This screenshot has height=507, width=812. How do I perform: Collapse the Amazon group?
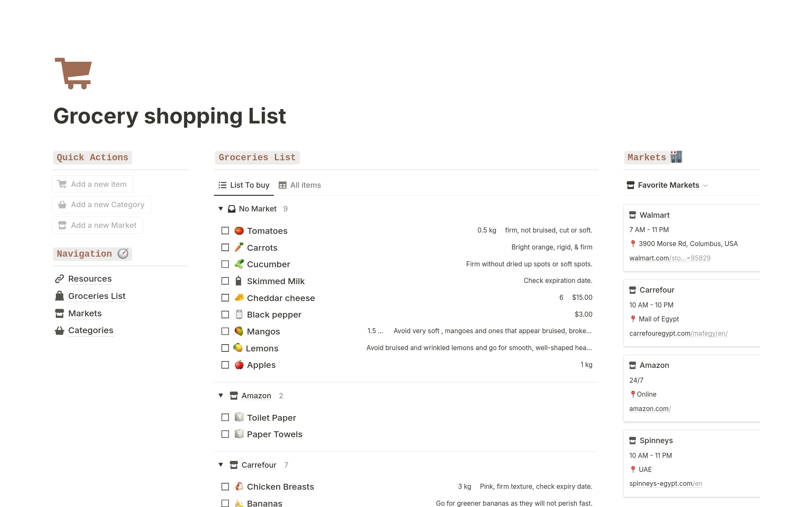coord(220,395)
